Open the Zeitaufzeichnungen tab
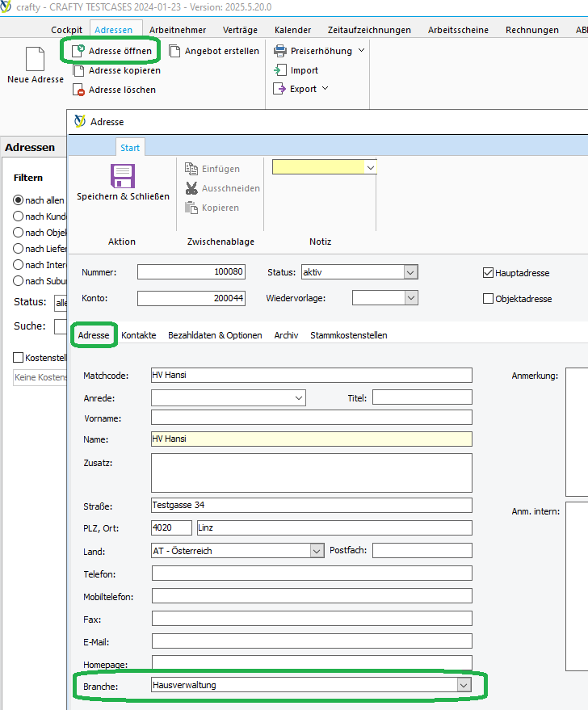Image resolution: width=588 pixels, height=710 pixels. click(x=369, y=30)
